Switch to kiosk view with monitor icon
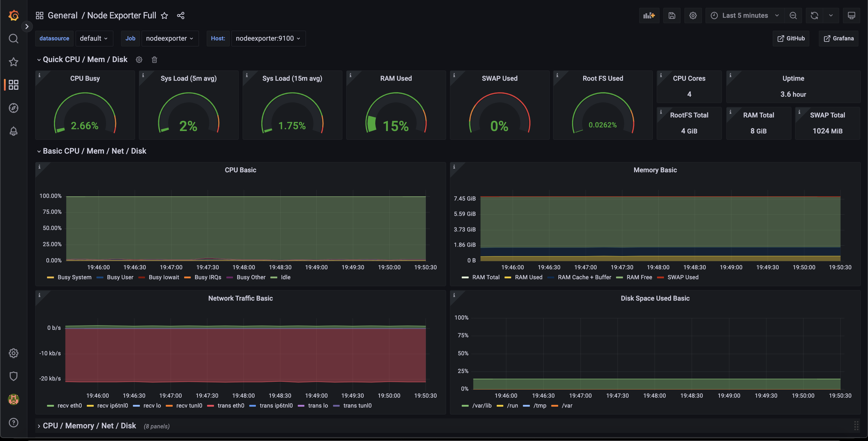Viewport: 868px width, 441px height. point(851,15)
